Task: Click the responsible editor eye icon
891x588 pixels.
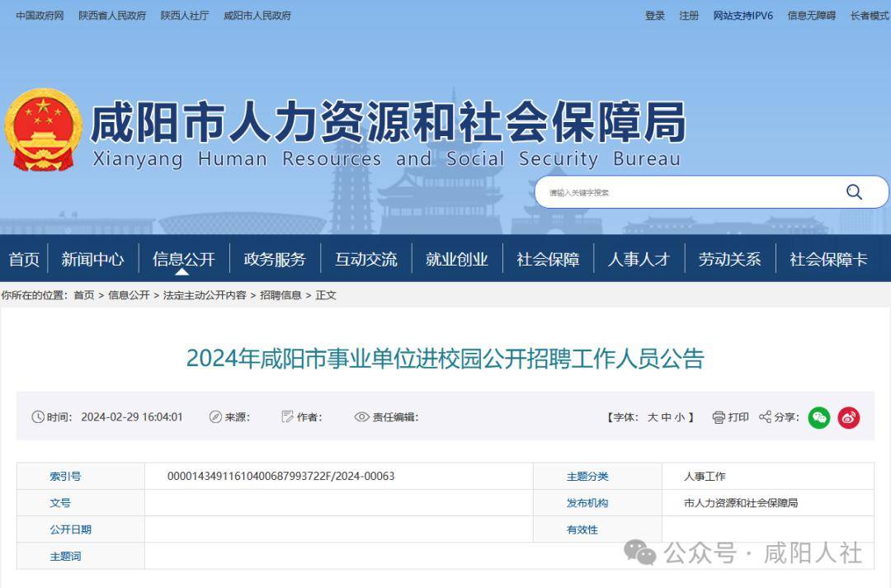Action: click(361, 417)
